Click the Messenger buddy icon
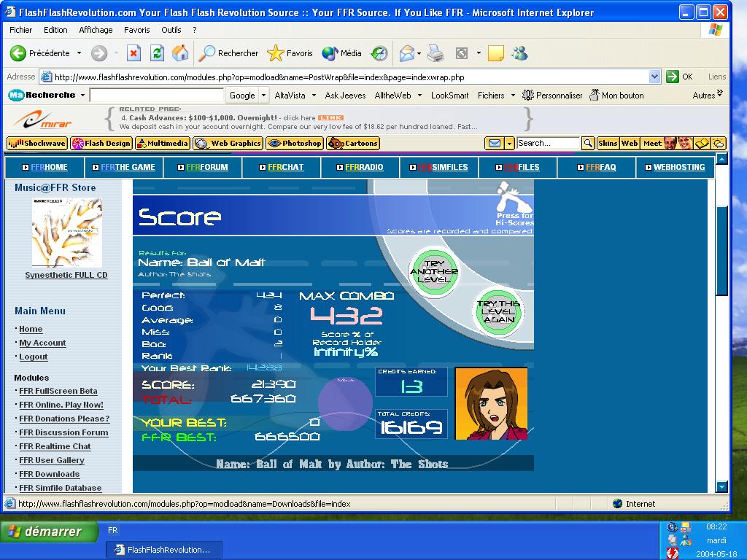 pos(519,53)
